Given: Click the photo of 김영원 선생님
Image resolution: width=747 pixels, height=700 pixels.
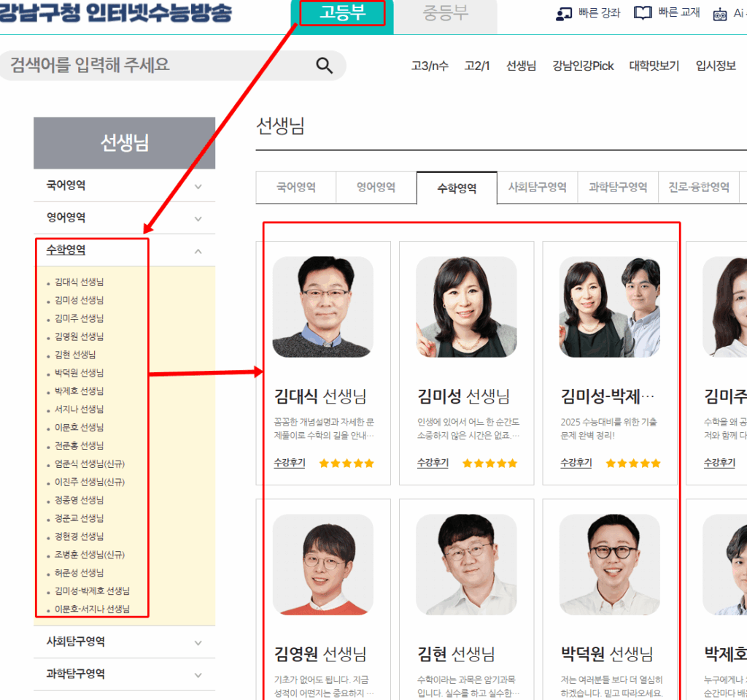Looking at the screenshot, I should point(323,564).
